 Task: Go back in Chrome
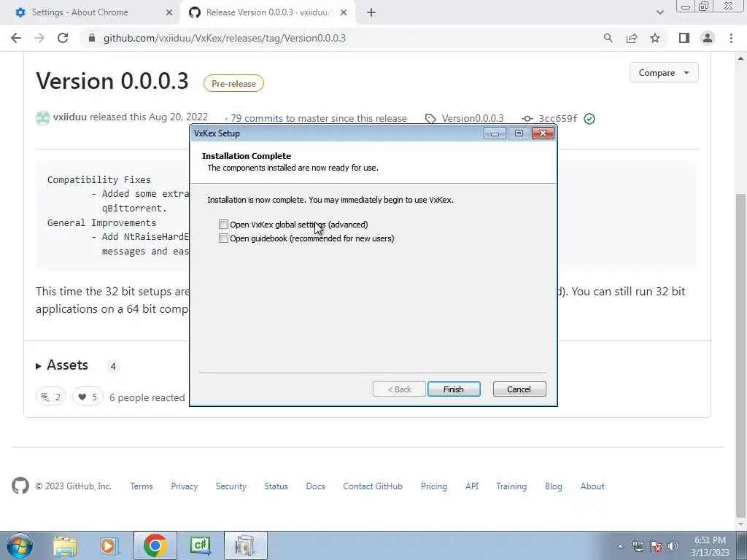point(16,38)
